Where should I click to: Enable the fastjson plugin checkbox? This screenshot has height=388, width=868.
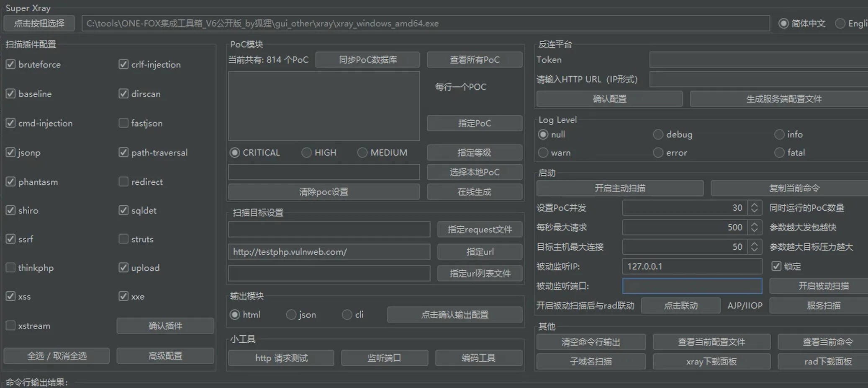(x=123, y=123)
